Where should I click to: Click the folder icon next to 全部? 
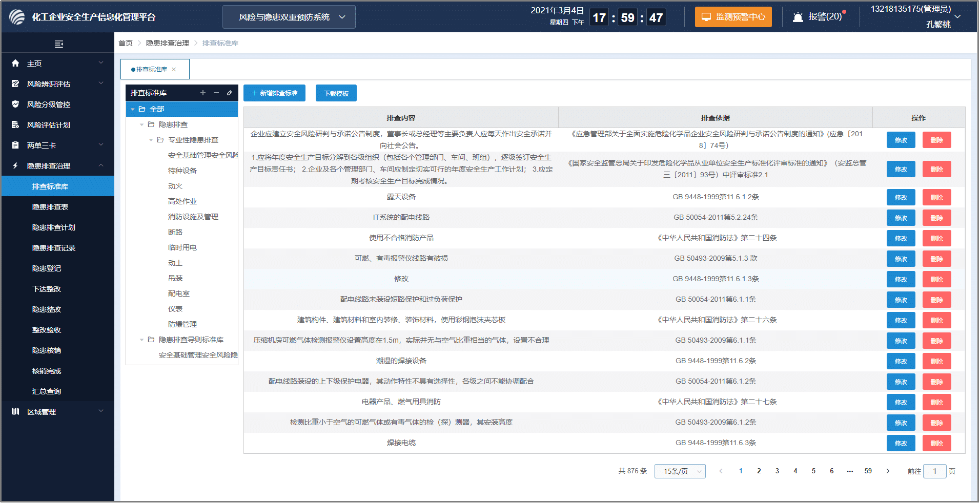(x=142, y=109)
